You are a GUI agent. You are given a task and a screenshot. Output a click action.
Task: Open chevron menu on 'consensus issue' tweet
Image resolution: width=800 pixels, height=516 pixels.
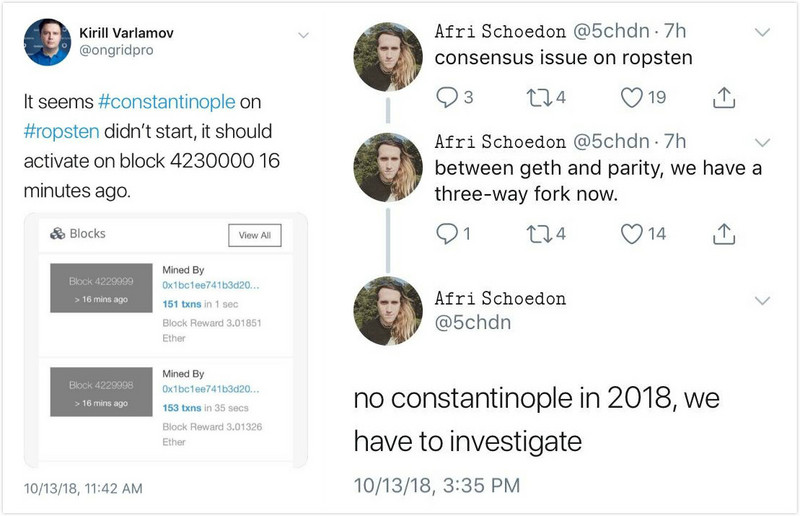click(762, 32)
